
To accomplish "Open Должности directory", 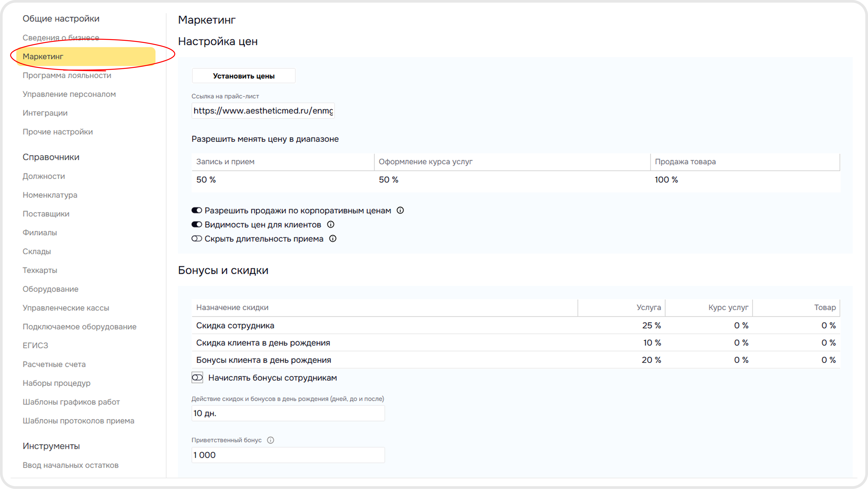I will [43, 176].
